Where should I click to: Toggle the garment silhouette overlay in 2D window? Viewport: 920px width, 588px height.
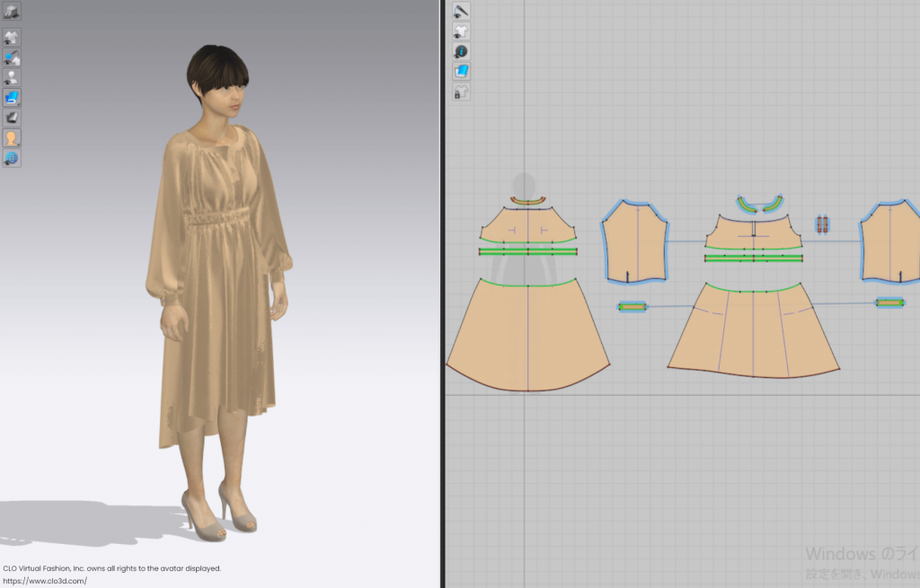[x=461, y=31]
